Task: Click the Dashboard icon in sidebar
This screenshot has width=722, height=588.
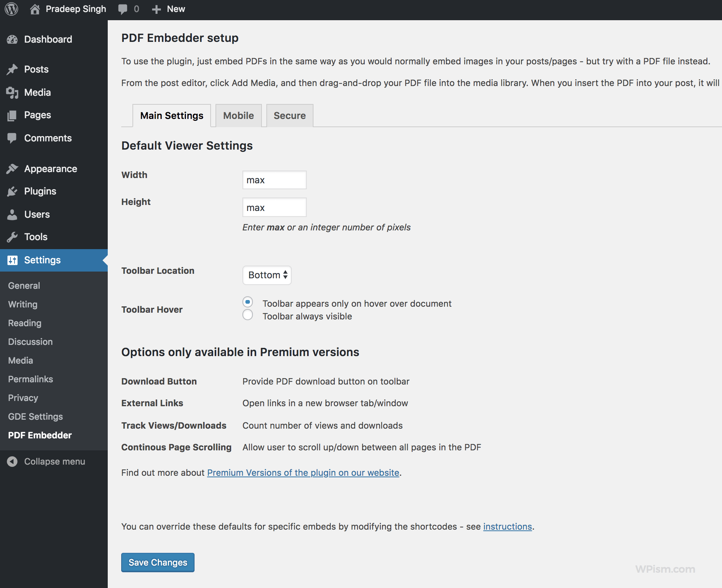Action: pyautogui.click(x=12, y=39)
